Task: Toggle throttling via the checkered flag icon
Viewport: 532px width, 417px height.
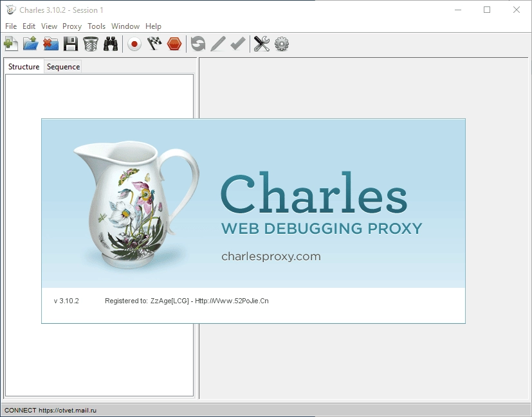Action: pyautogui.click(x=154, y=44)
